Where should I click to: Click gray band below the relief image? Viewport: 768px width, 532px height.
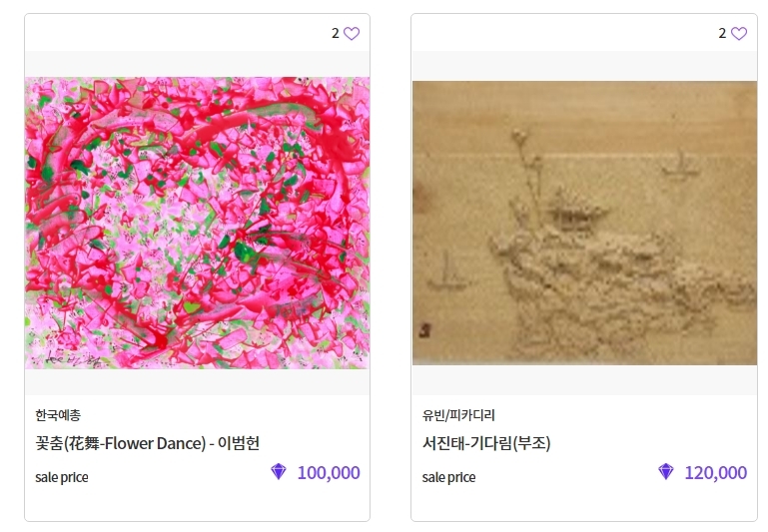pos(584,380)
